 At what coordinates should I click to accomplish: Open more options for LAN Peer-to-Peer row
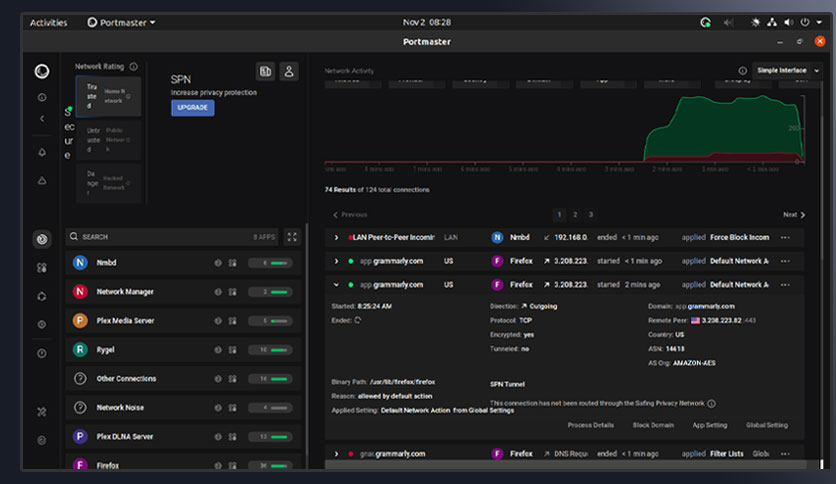tap(785, 238)
